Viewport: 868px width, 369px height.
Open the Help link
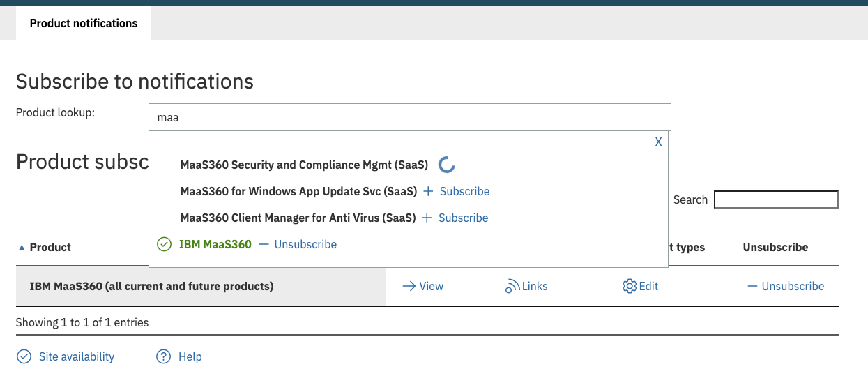click(x=190, y=356)
